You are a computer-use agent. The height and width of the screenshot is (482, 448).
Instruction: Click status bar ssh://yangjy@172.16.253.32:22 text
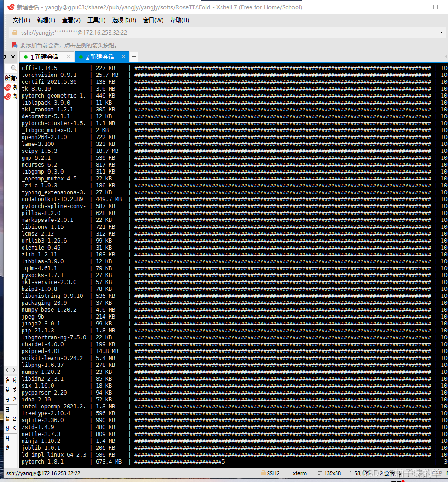(43, 473)
